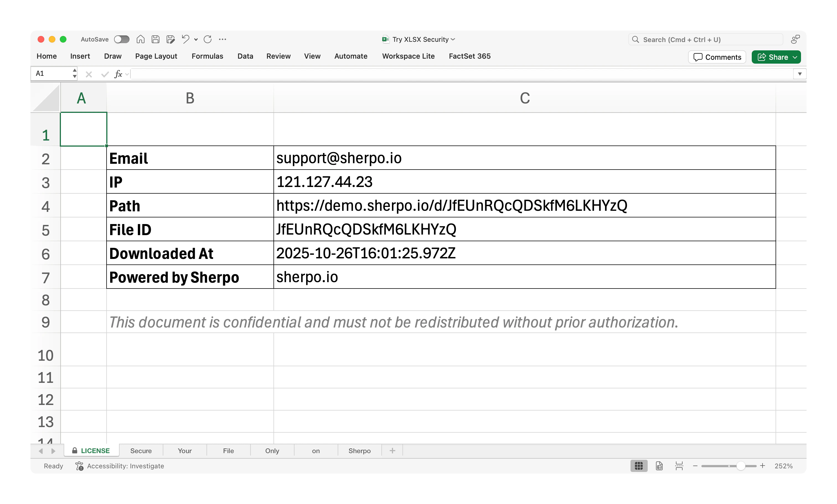Click the more commands ellipsis toggle in toolbar
The height and width of the screenshot is (504, 837).
pos(223,39)
